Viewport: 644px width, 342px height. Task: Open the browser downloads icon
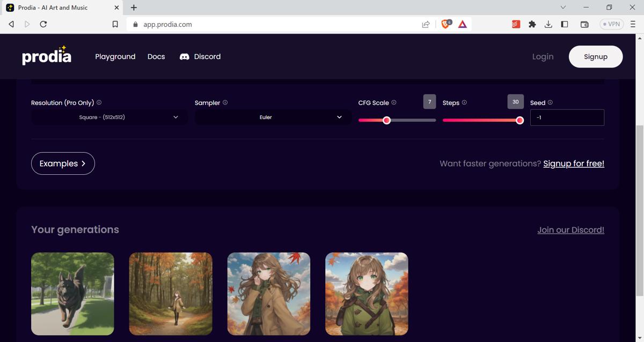[548, 24]
